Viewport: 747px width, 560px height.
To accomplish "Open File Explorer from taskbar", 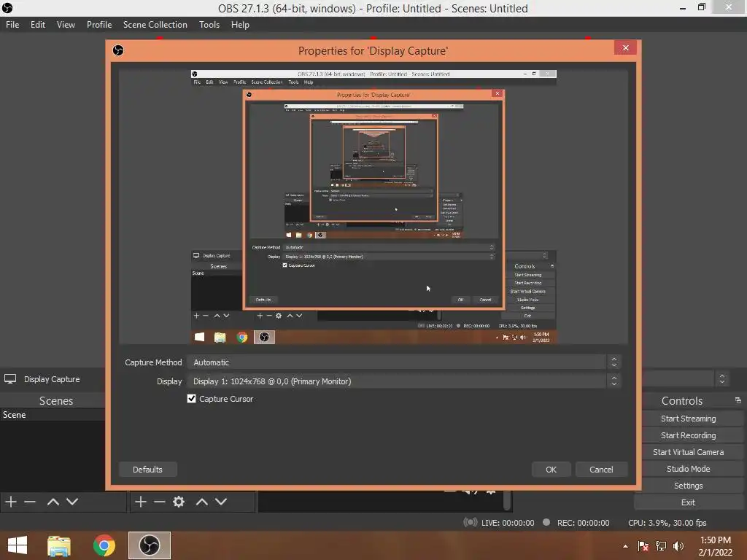I will click(x=59, y=545).
